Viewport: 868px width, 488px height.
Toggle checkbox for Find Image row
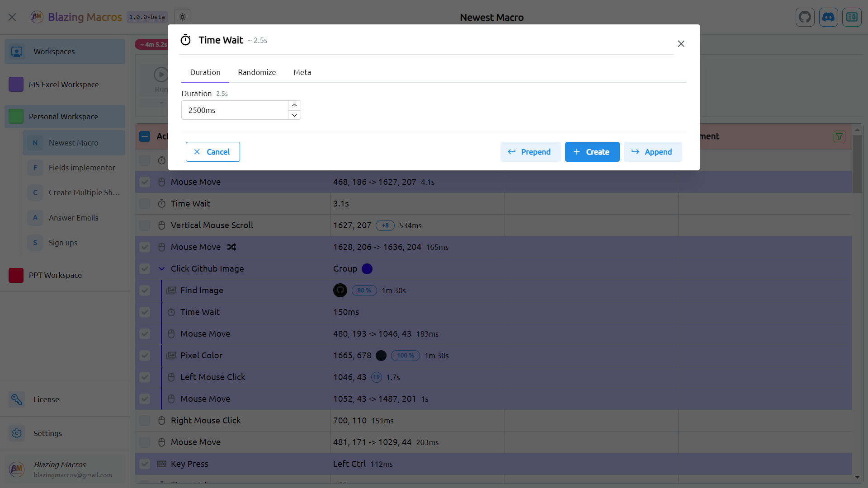pos(145,291)
